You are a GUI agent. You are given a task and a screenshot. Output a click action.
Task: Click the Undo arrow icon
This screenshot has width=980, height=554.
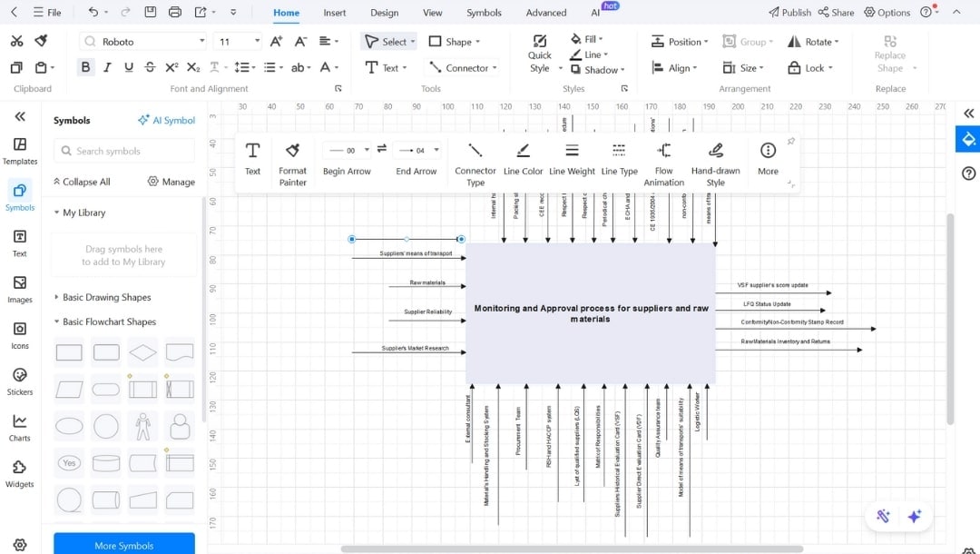point(93,12)
